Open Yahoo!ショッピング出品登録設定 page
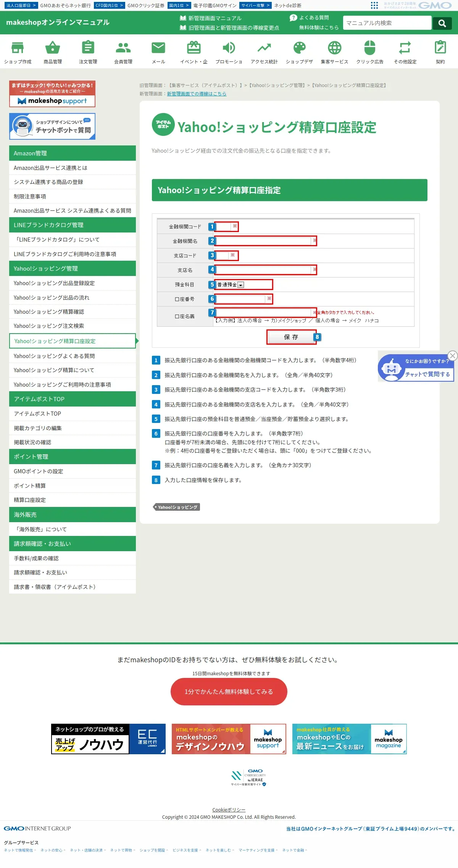Viewport: 458px width, 868px height. click(73, 283)
